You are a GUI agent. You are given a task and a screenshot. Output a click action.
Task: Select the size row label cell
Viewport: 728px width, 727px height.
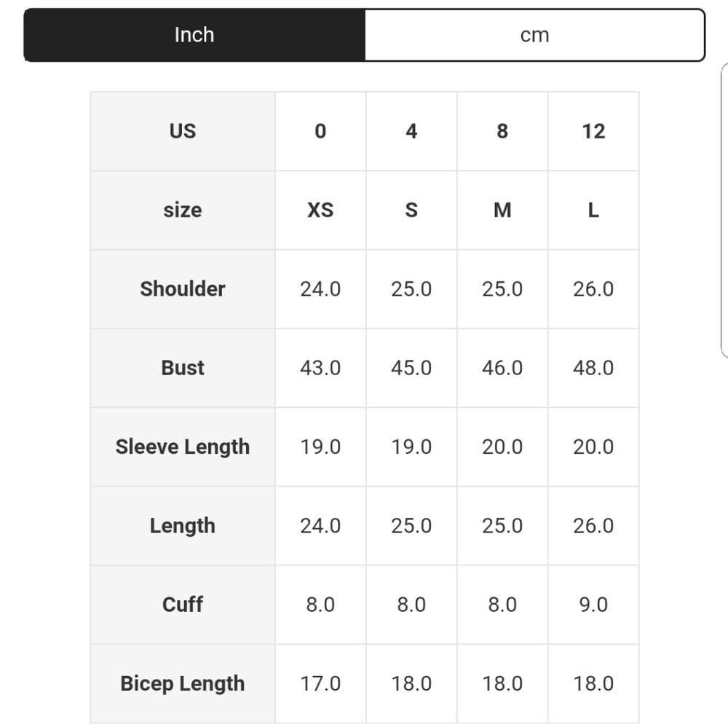(x=183, y=210)
